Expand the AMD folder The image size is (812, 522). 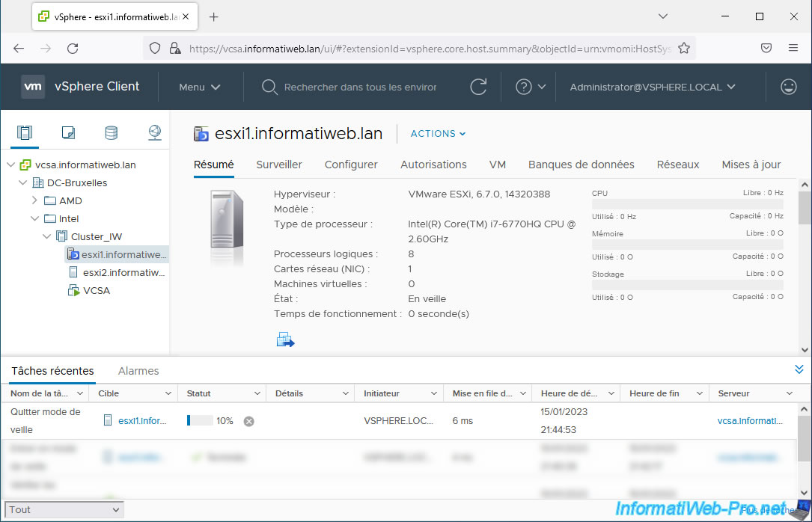(34, 200)
